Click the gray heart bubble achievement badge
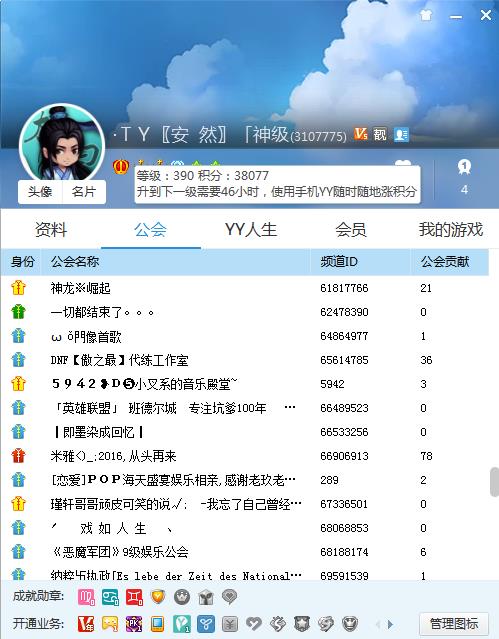 pos(230,597)
